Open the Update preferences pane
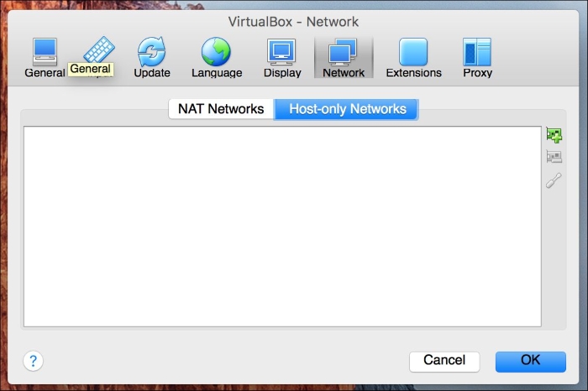 [152, 58]
